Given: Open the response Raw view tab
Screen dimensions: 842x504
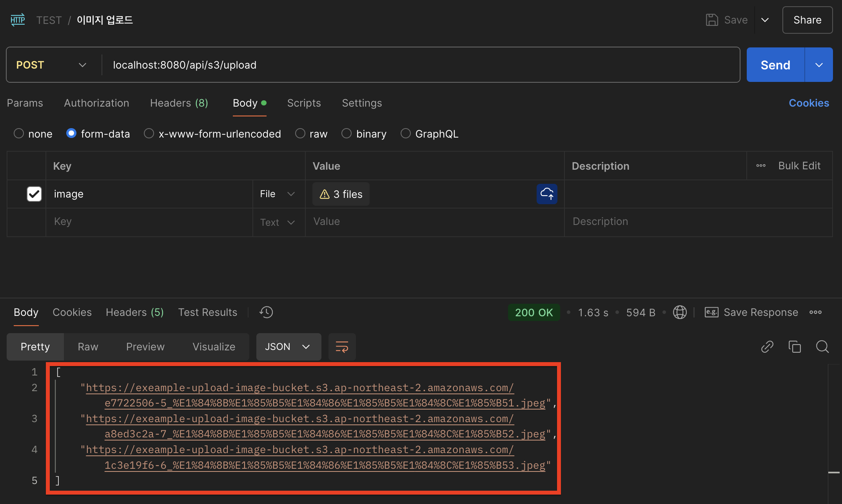Looking at the screenshot, I should pos(88,347).
